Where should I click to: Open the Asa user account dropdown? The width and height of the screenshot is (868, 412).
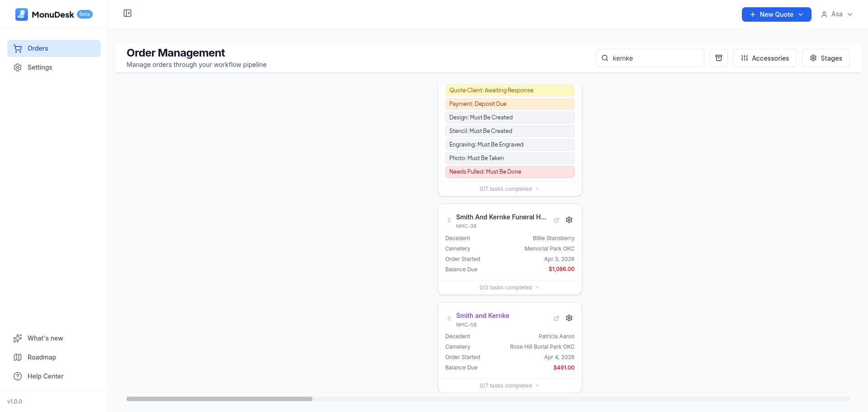837,14
